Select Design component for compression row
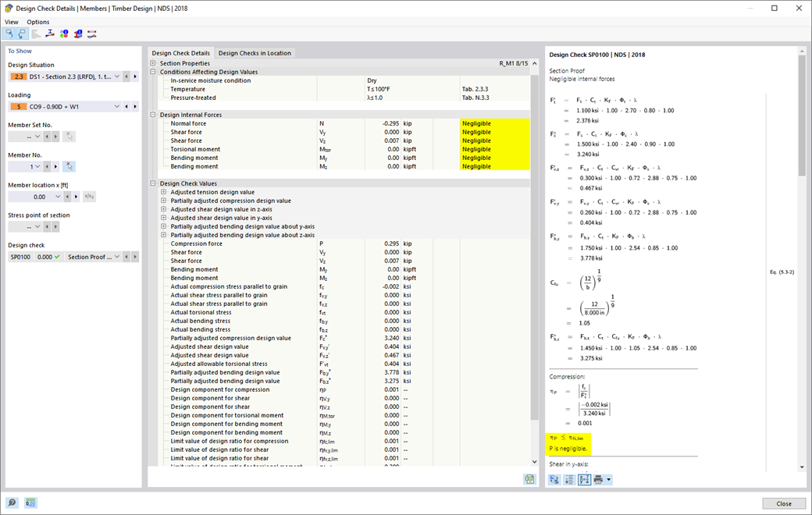The image size is (812, 515). pos(345,389)
